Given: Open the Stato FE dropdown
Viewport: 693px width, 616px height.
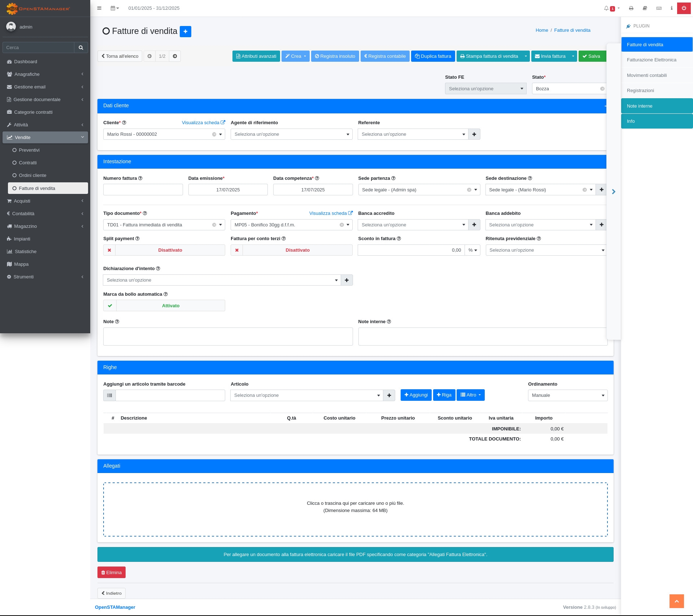Looking at the screenshot, I should point(485,89).
